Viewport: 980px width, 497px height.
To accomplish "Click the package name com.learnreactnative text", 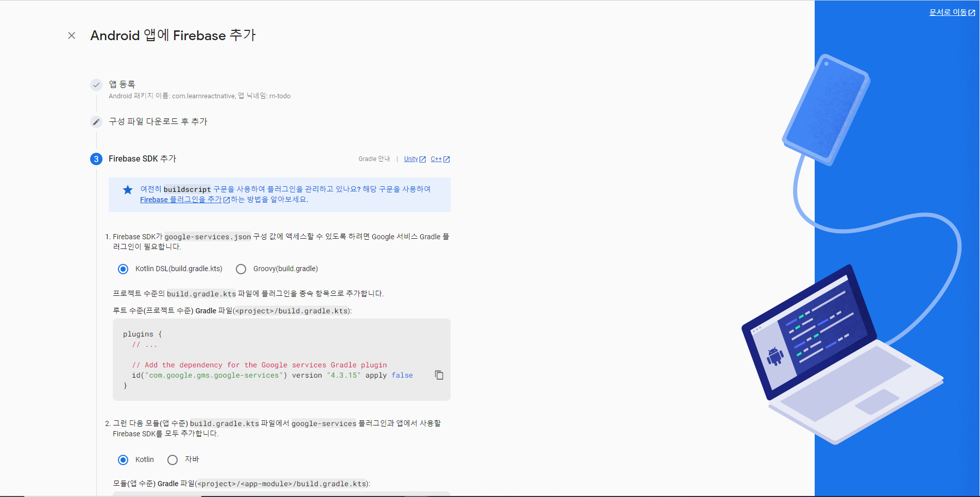I will (204, 96).
